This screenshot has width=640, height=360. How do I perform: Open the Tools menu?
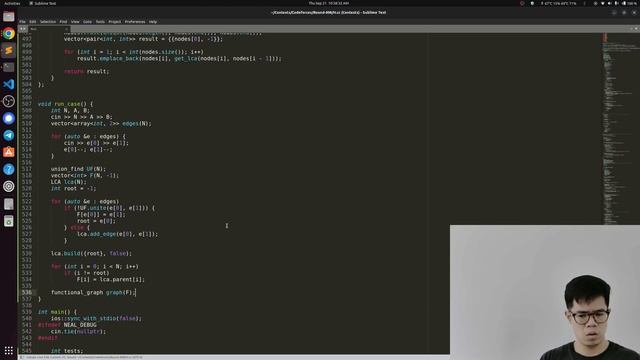click(100, 22)
